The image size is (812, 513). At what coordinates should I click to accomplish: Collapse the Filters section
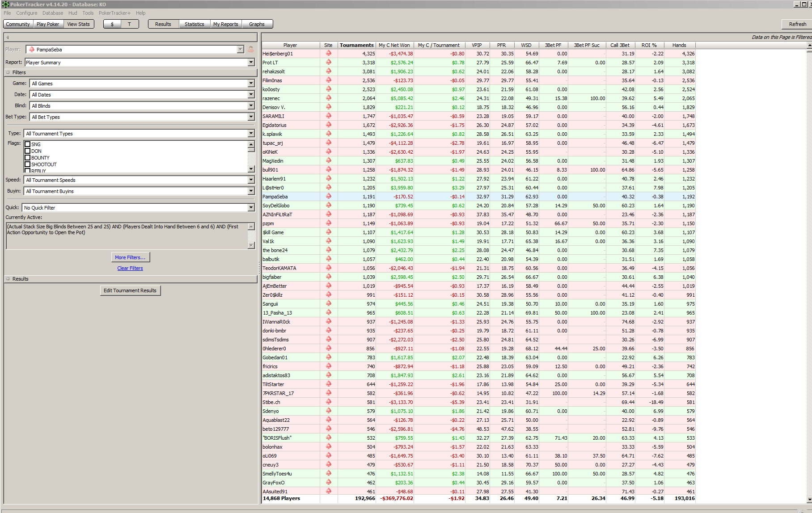point(8,72)
